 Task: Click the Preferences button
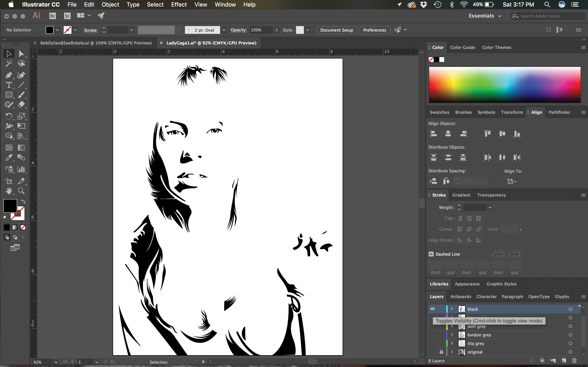point(374,30)
